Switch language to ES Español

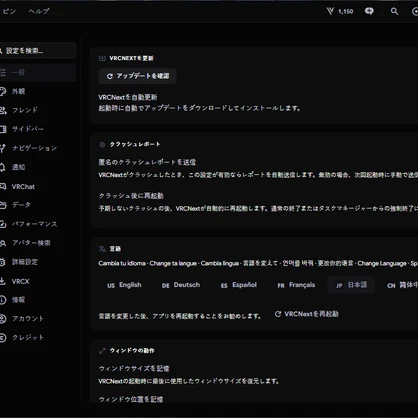click(x=239, y=285)
